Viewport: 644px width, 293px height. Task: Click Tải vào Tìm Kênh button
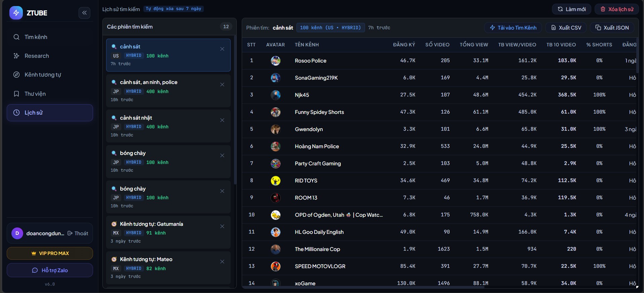click(x=513, y=28)
